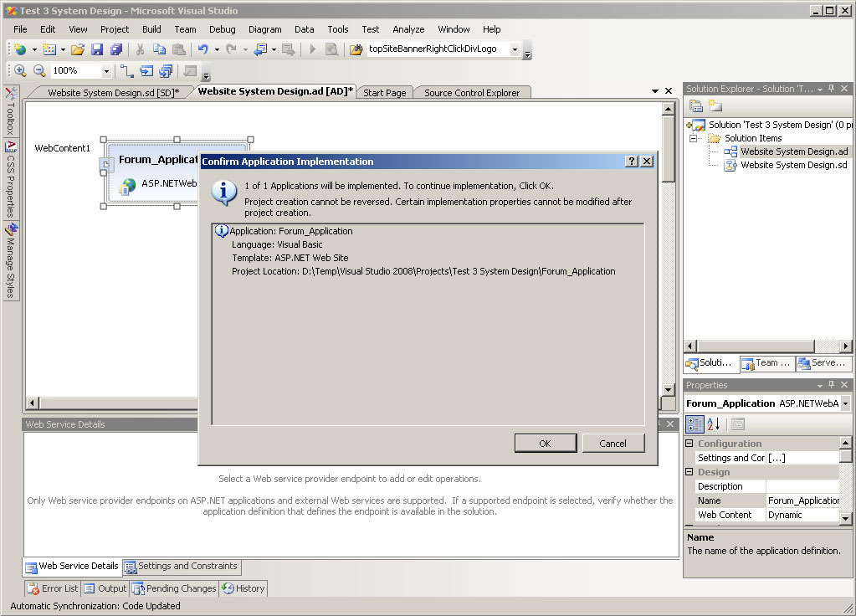The width and height of the screenshot is (856, 616).
Task: Click the Navigate Backward icon
Action: point(261,49)
